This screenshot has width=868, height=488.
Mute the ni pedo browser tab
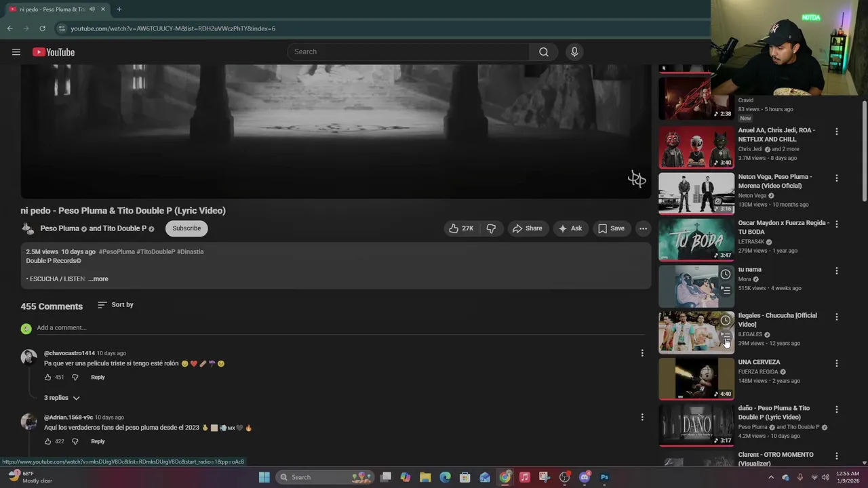(92, 9)
